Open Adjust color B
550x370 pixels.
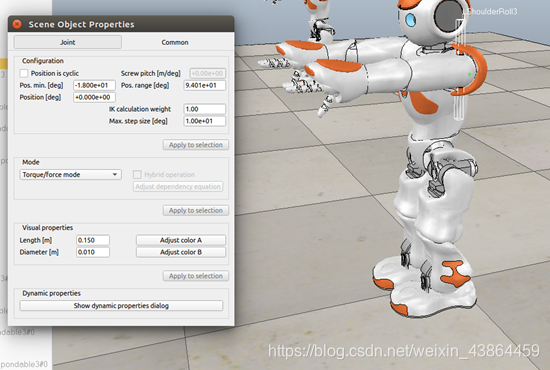[x=181, y=252]
